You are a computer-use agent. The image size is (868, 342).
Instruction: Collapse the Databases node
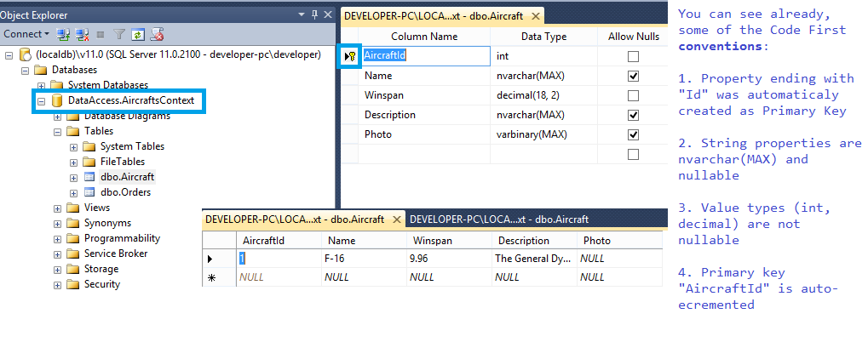[x=25, y=71]
